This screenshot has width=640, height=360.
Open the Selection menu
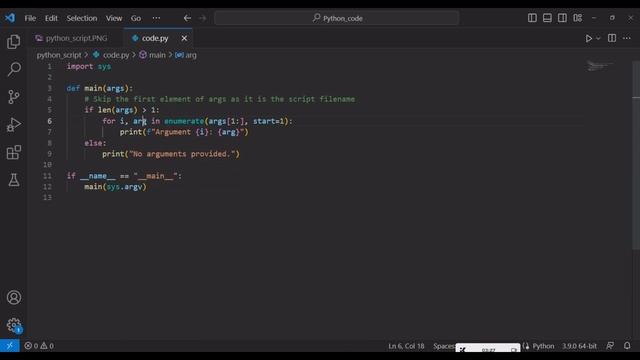point(82,18)
